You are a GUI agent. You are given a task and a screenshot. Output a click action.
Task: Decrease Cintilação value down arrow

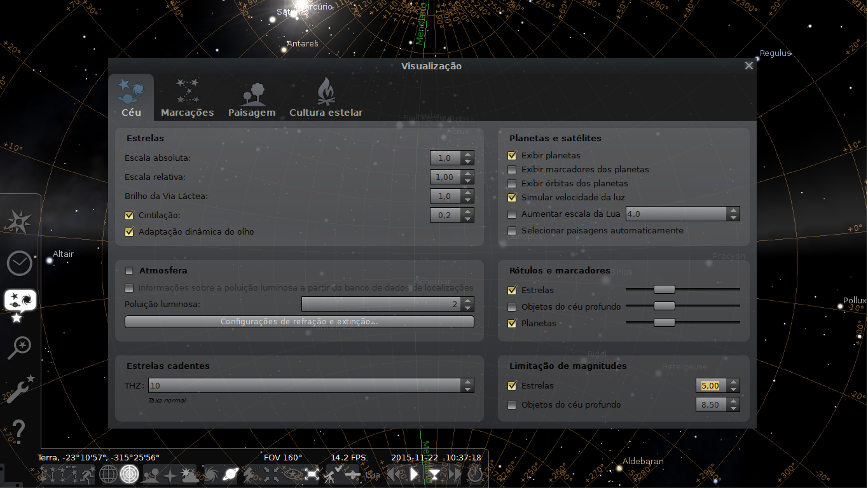(468, 219)
